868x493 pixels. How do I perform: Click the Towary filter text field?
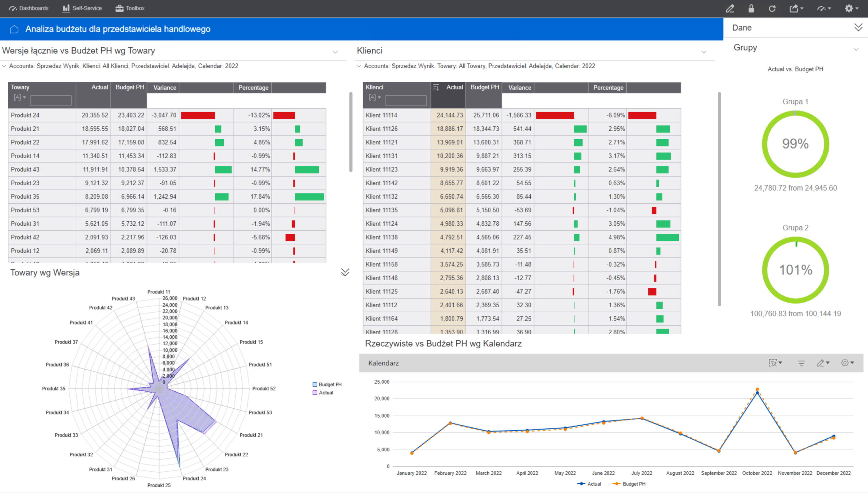pyautogui.click(x=51, y=100)
